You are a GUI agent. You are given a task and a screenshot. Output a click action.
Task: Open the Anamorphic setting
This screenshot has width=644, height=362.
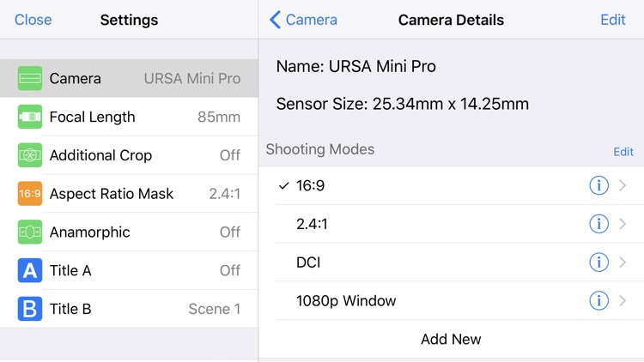(129, 232)
